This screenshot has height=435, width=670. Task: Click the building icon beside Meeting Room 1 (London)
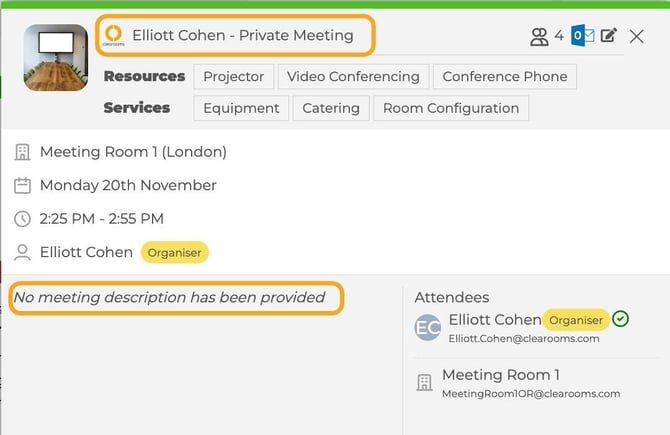point(23,153)
